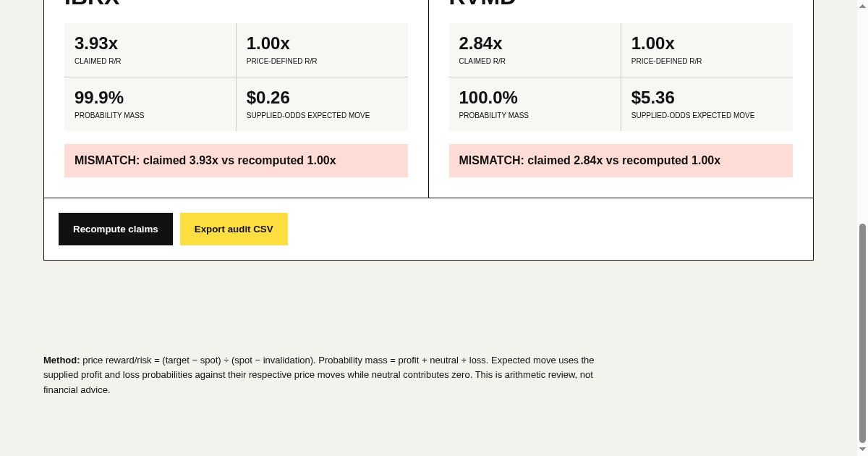This screenshot has height=456, width=868.
Task: Select the 100.0% probability mass value
Action: coord(488,98)
